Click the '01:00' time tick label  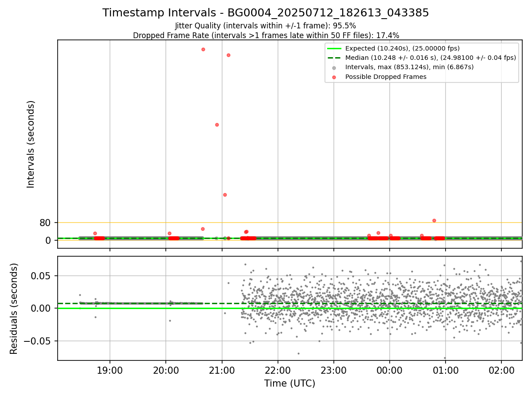[446, 370]
